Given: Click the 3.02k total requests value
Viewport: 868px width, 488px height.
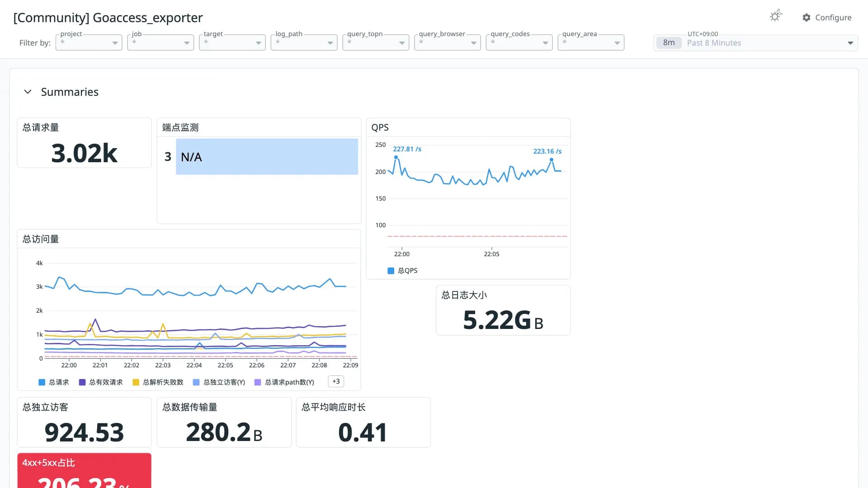Looking at the screenshot, I should pyautogui.click(x=84, y=153).
